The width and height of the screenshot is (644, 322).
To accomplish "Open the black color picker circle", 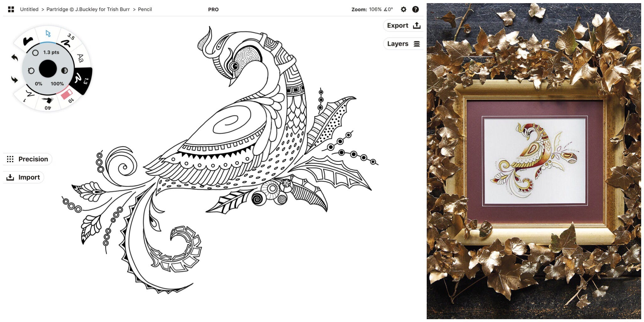I will [48, 69].
